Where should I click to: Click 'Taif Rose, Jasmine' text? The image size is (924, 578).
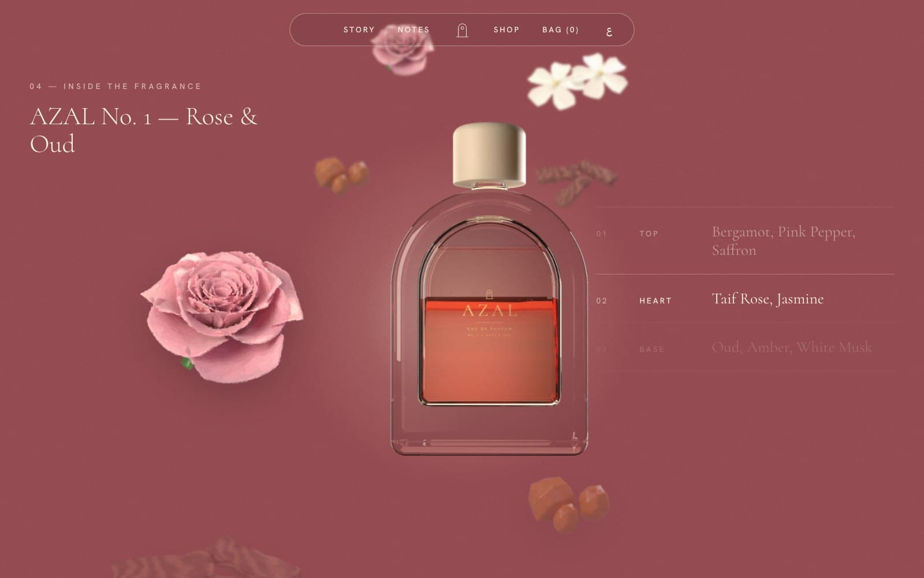pos(767,299)
